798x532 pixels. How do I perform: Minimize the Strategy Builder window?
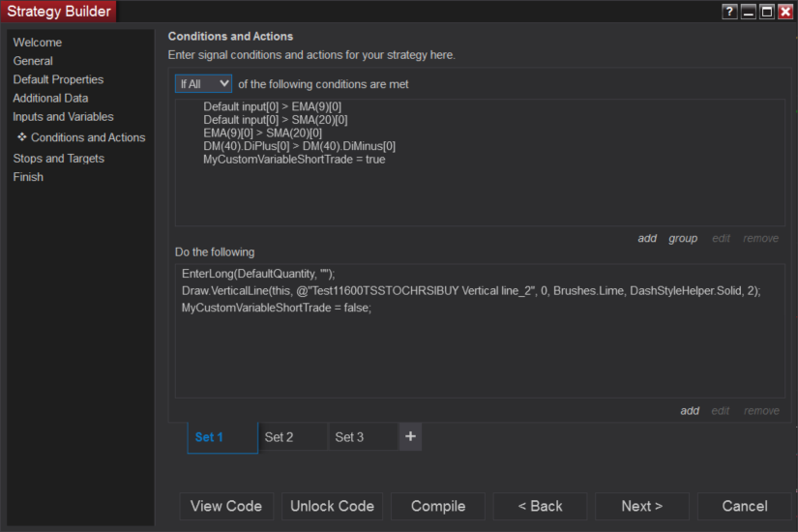748,12
